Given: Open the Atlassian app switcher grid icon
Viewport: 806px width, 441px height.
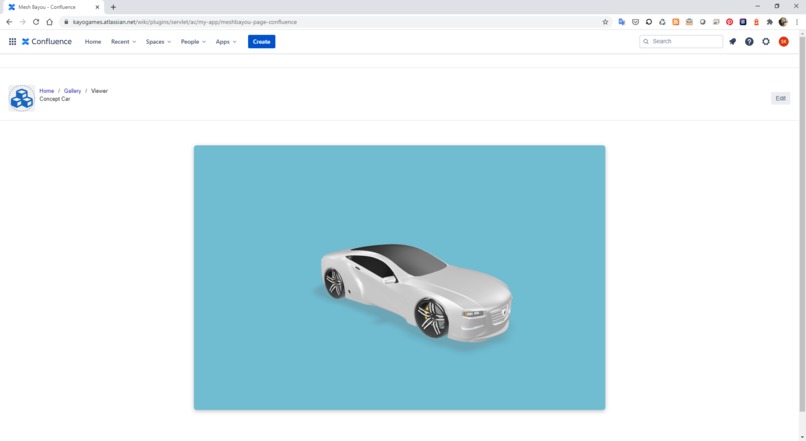Looking at the screenshot, I should tap(12, 42).
